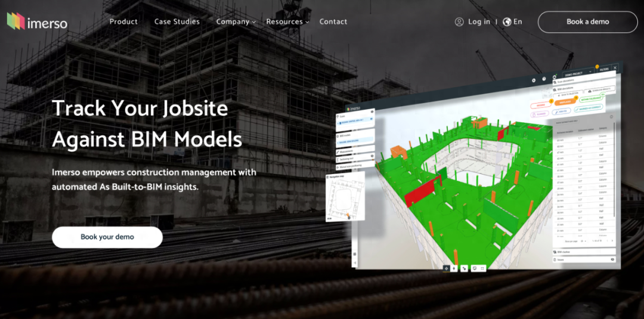Click the grid icon below the left panels
Screen dimensions: 644x319
point(355,254)
